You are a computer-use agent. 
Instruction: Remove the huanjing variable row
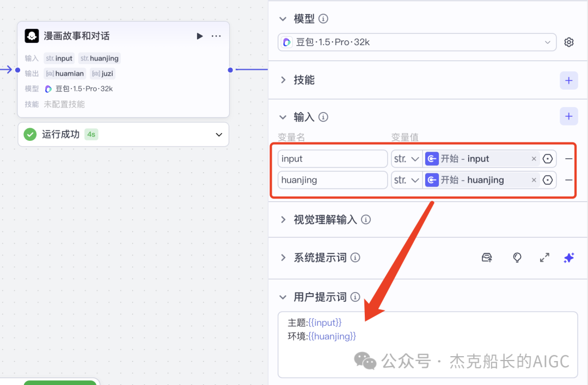pyautogui.click(x=568, y=180)
